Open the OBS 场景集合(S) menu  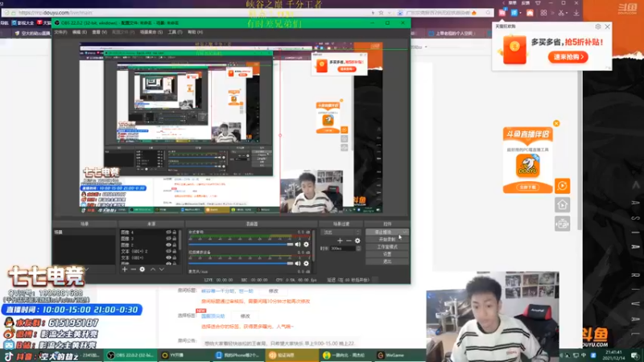151,32
